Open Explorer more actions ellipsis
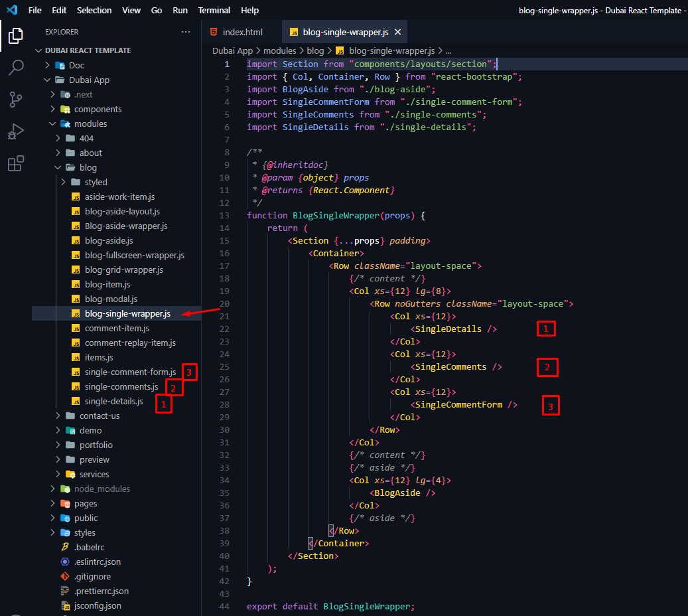 click(186, 32)
